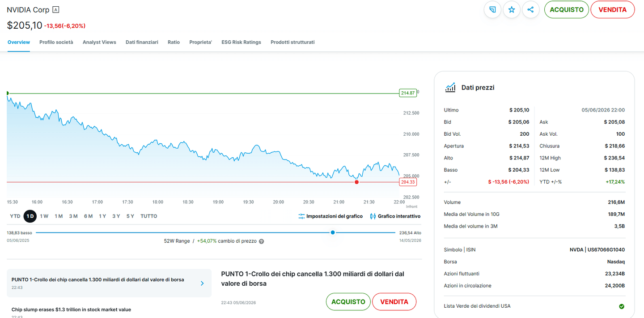Click the Media del Volume in 10G value 189,7M
The width and height of the screenshot is (644, 318).
pos(616,215)
